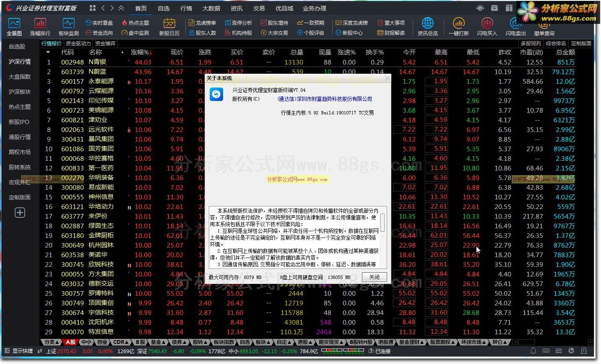Click the notification bell in status bar

tap(533, 351)
